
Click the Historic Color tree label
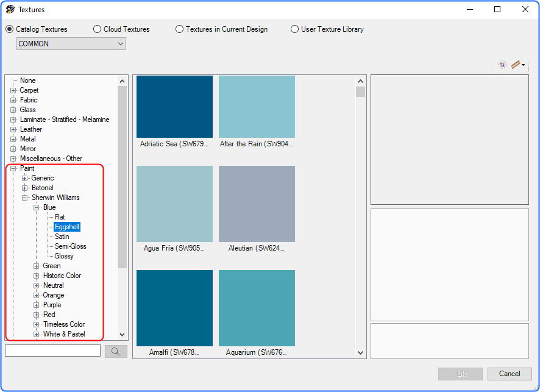coord(62,276)
